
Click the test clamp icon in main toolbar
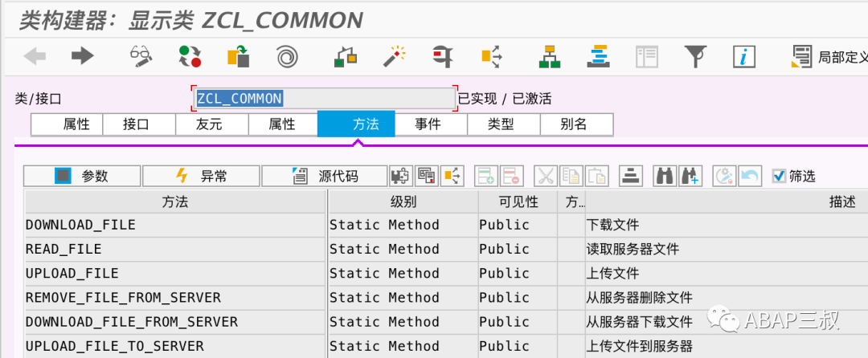tap(443, 56)
